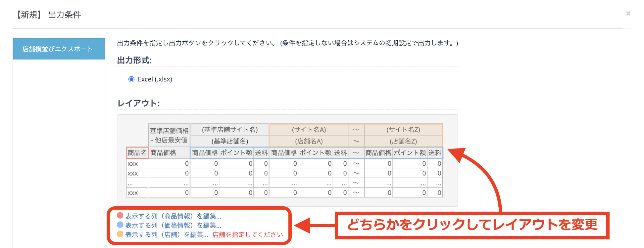Click the 基準店舗価格 - 他店最安値 header cell
Viewport: 644px width, 248px height.
pyautogui.click(x=169, y=135)
